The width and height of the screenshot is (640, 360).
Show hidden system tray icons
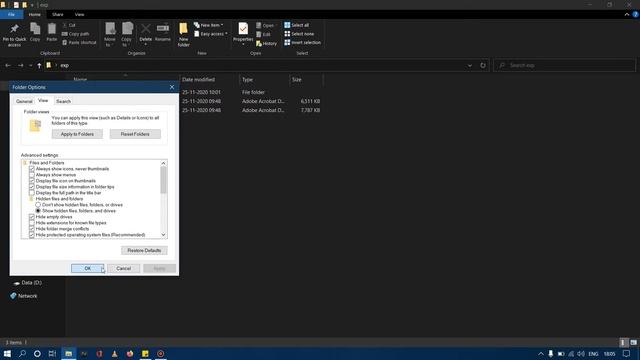click(x=541, y=353)
